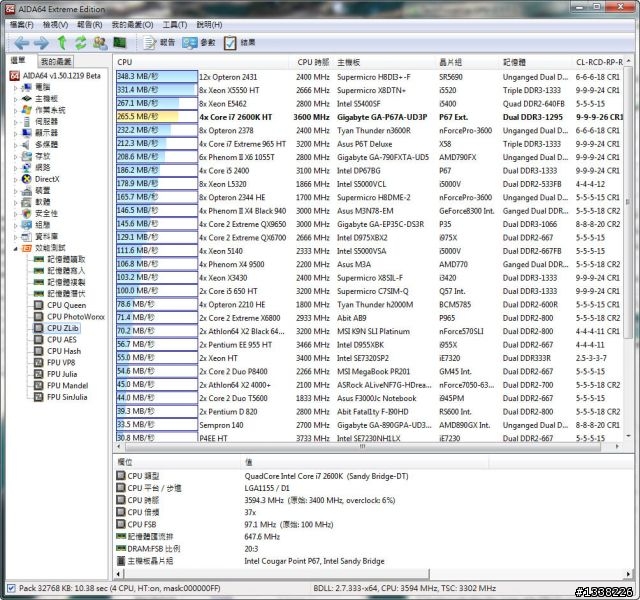This screenshot has width=640, height=600.
Task: Open the users manager toolbar icon
Action: pyautogui.click(x=100, y=42)
